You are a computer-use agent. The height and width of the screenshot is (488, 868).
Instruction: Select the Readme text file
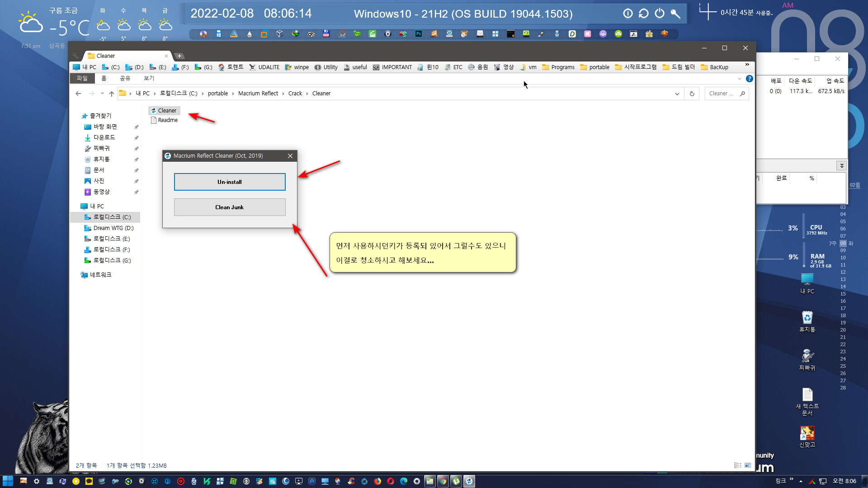point(165,120)
